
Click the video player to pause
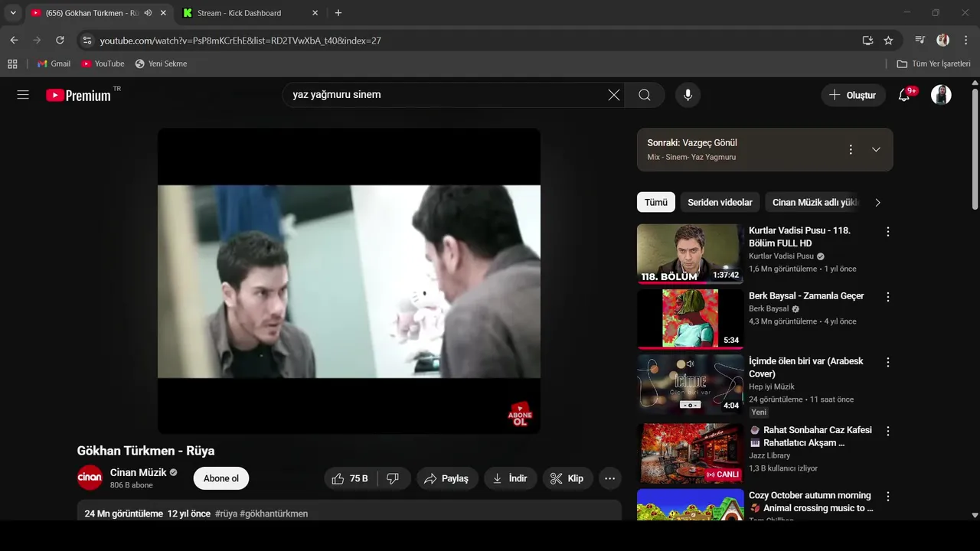coord(349,281)
